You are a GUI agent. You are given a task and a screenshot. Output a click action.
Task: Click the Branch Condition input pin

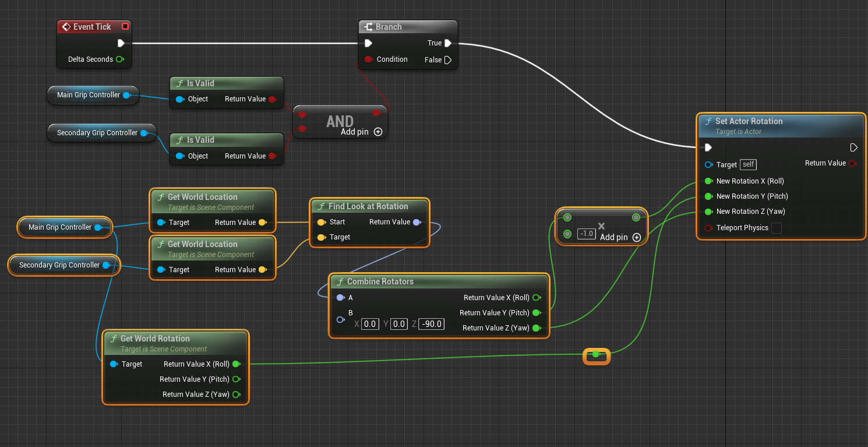coord(368,59)
